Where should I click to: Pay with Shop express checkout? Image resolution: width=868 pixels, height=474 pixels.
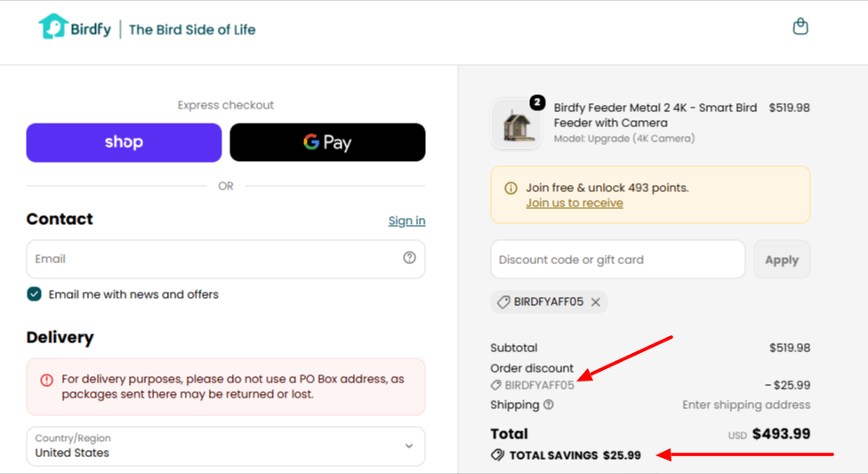click(x=124, y=142)
